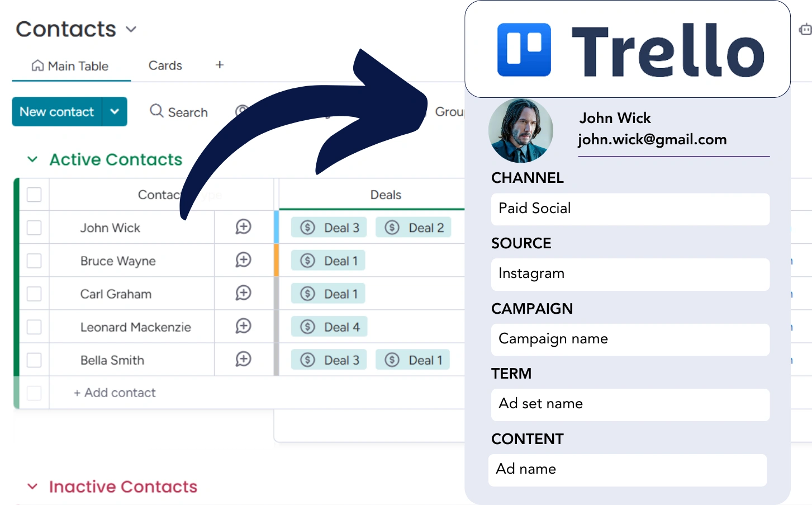The height and width of the screenshot is (505, 812).
Task: Check the box for Carl Graham
Action: 34,294
